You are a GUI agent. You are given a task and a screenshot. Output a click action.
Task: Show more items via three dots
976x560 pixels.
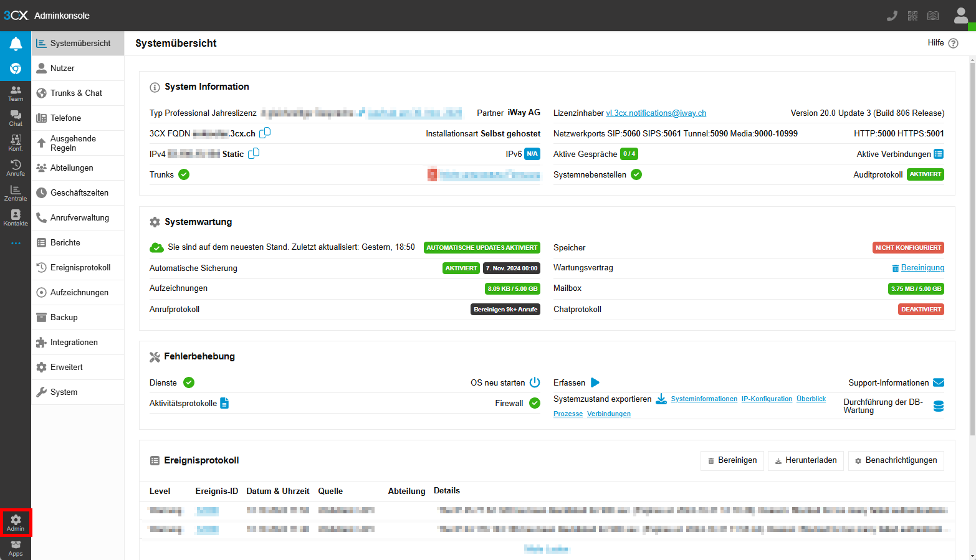coord(16,243)
